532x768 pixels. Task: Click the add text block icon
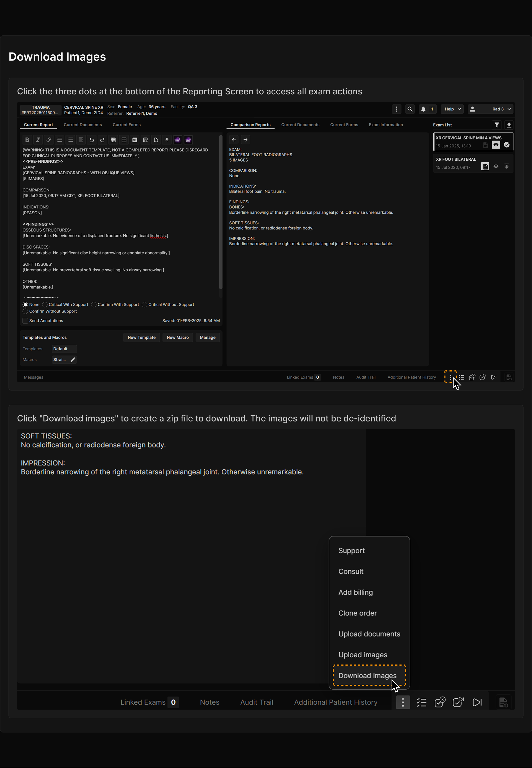[x=145, y=140]
